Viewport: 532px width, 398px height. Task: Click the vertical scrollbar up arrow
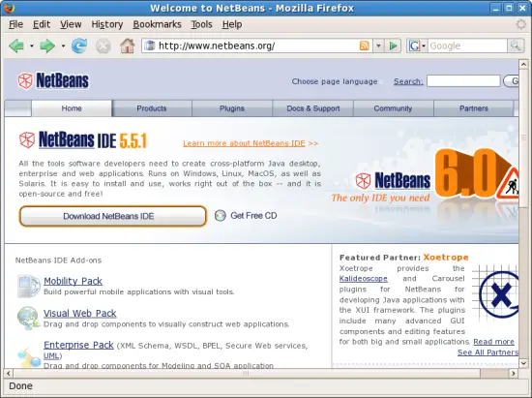pyautogui.click(x=523, y=64)
